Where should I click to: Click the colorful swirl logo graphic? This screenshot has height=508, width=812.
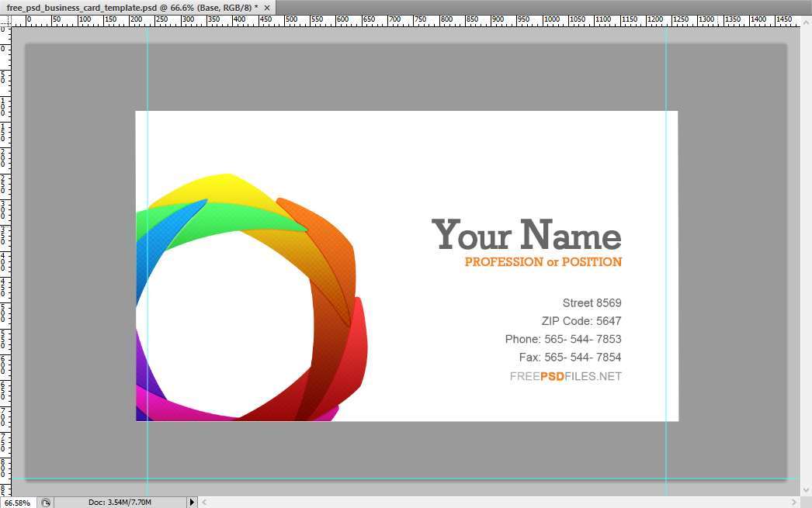click(x=252, y=298)
